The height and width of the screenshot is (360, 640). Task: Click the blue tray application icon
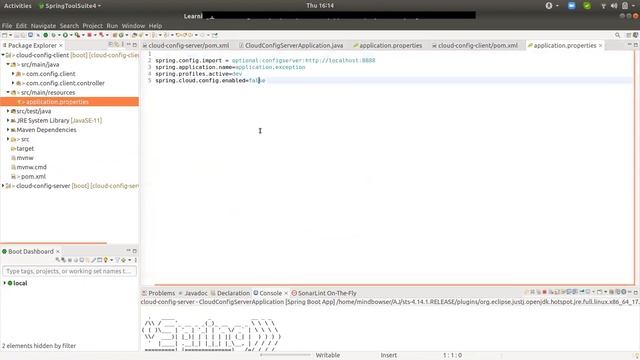[x=571, y=6]
